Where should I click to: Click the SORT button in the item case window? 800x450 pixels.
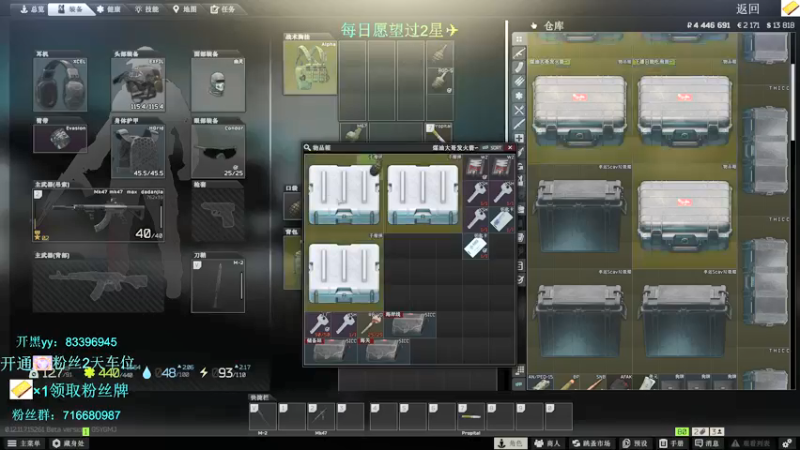pyautogui.click(x=492, y=147)
